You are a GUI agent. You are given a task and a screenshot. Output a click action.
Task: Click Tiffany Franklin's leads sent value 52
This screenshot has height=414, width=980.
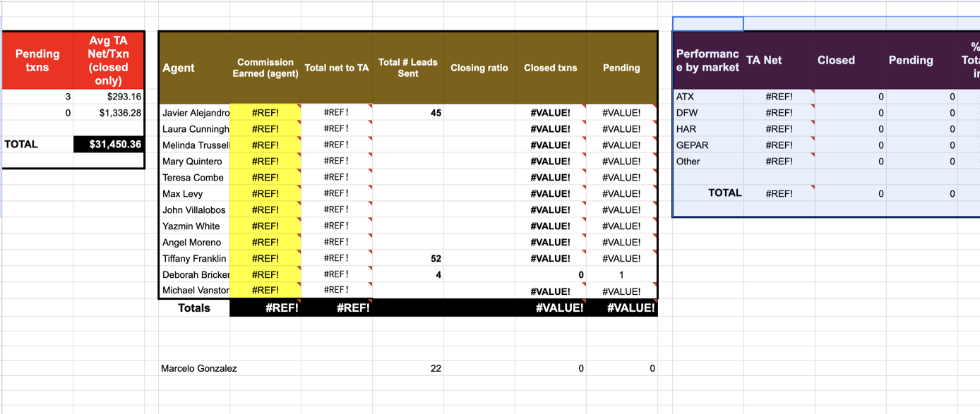point(408,259)
